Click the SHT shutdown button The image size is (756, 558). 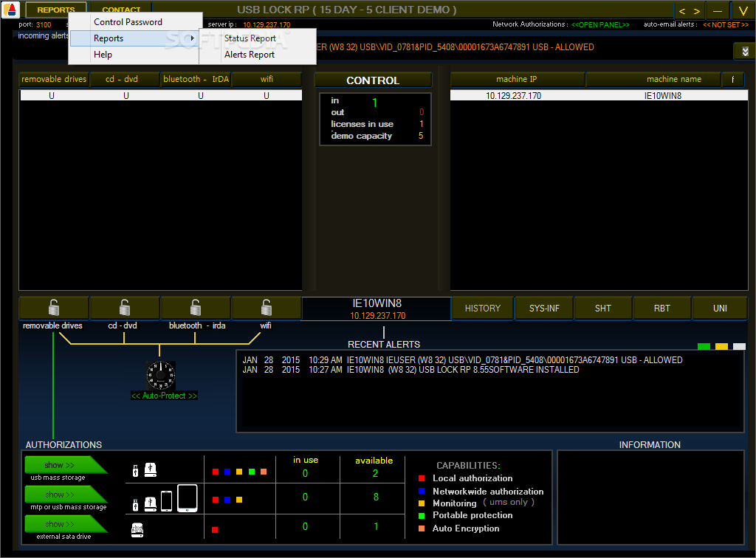(x=602, y=309)
